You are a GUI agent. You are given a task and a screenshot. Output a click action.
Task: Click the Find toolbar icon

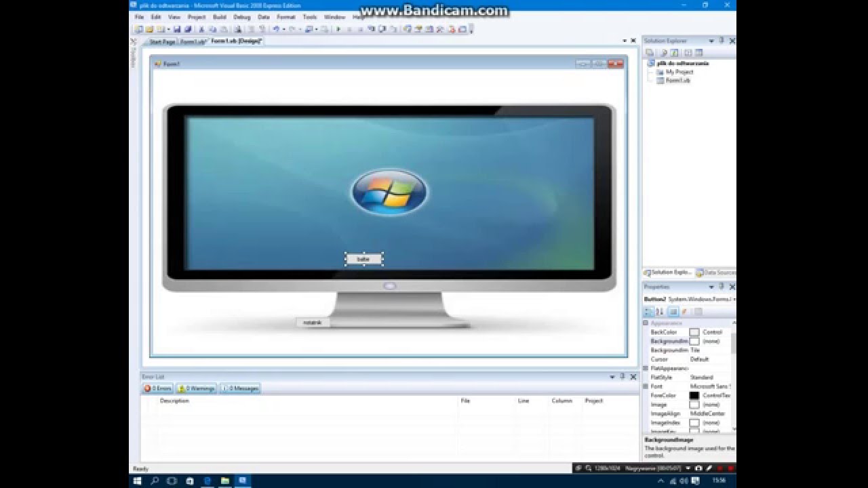pyautogui.click(x=238, y=29)
